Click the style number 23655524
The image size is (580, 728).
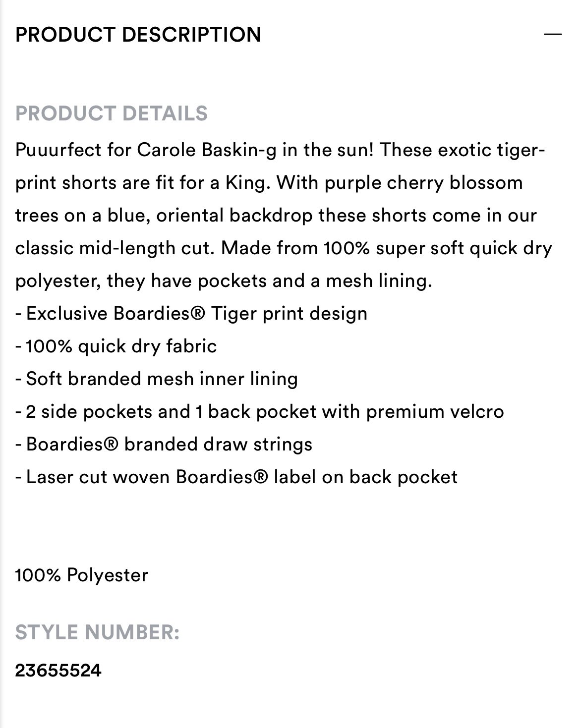pyautogui.click(x=58, y=671)
